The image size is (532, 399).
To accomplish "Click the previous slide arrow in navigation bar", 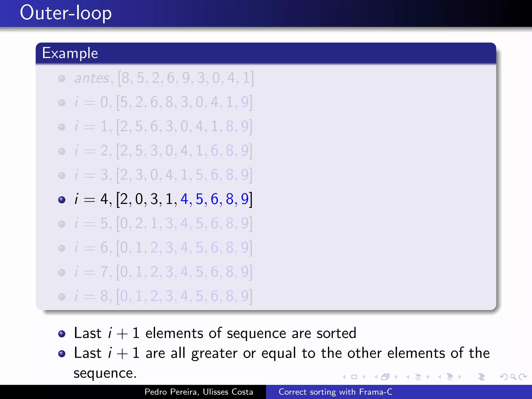I will (x=344, y=377).
